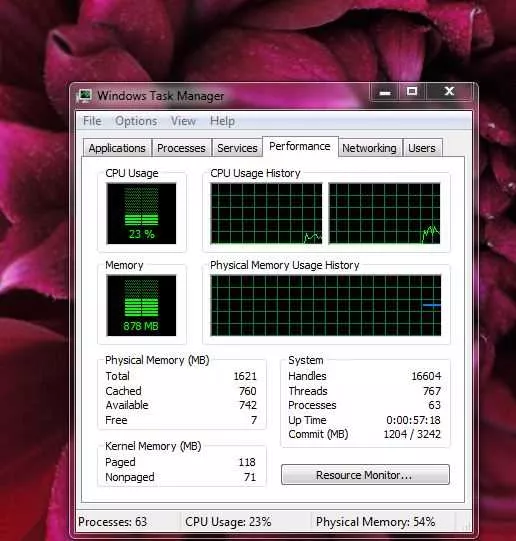
Task: Click the CPU Usage 23% meter
Action: point(141,214)
